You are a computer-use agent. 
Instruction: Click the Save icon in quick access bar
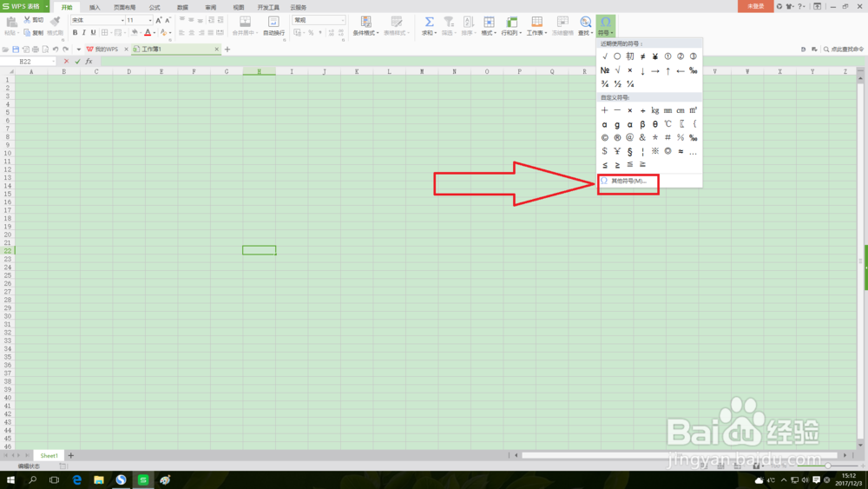[16, 50]
